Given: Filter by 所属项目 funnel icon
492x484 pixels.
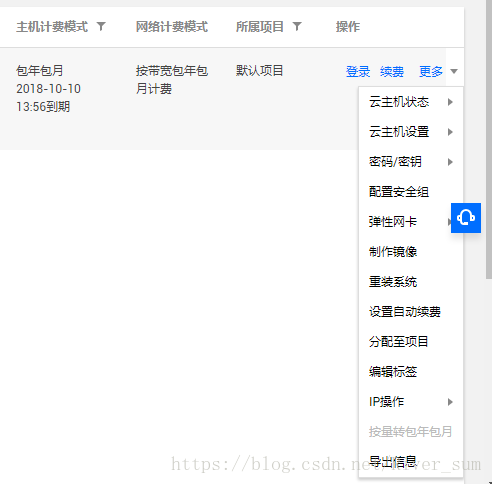Looking at the screenshot, I should 297,26.
